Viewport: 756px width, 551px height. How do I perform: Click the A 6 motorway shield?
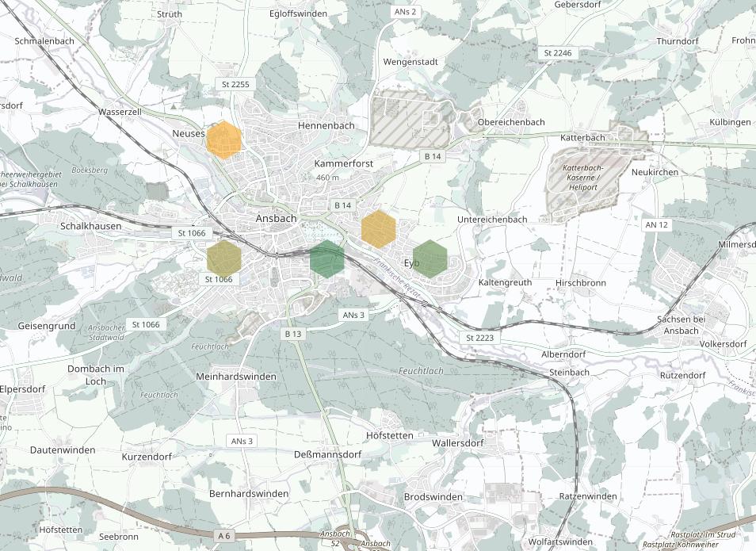point(224,536)
